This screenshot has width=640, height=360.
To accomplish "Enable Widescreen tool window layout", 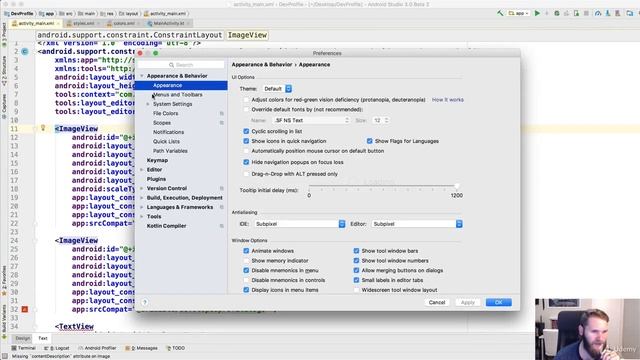I will click(x=356, y=290).
